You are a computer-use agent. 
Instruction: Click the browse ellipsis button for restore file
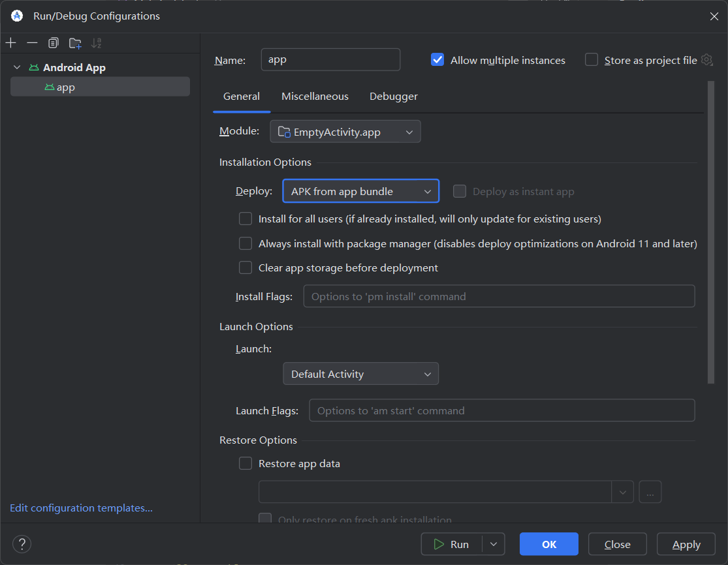click(650, 492)
